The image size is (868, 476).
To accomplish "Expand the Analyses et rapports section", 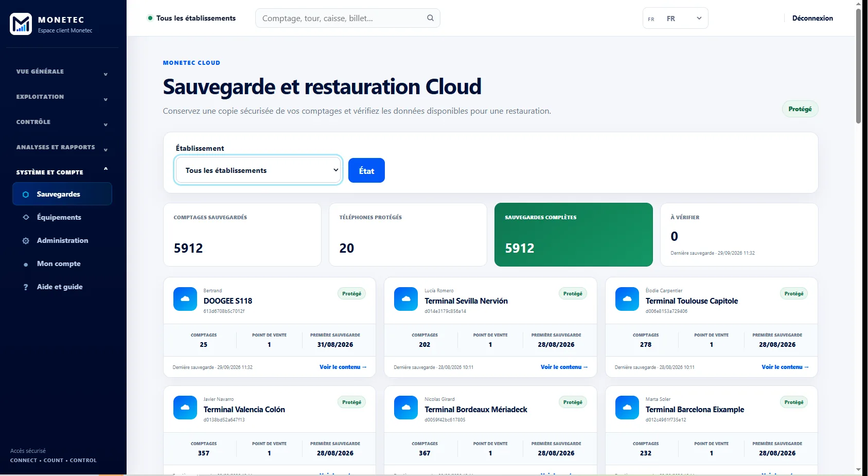I will 63,147.
